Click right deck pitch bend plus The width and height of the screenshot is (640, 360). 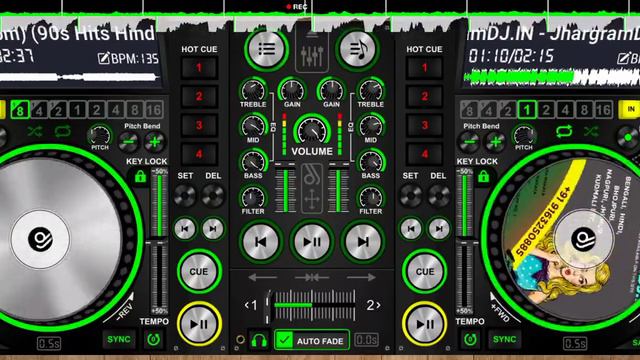point(496,142)
